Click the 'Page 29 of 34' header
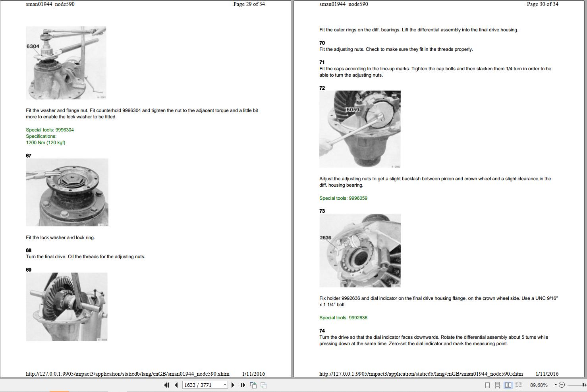 (249, 4)
